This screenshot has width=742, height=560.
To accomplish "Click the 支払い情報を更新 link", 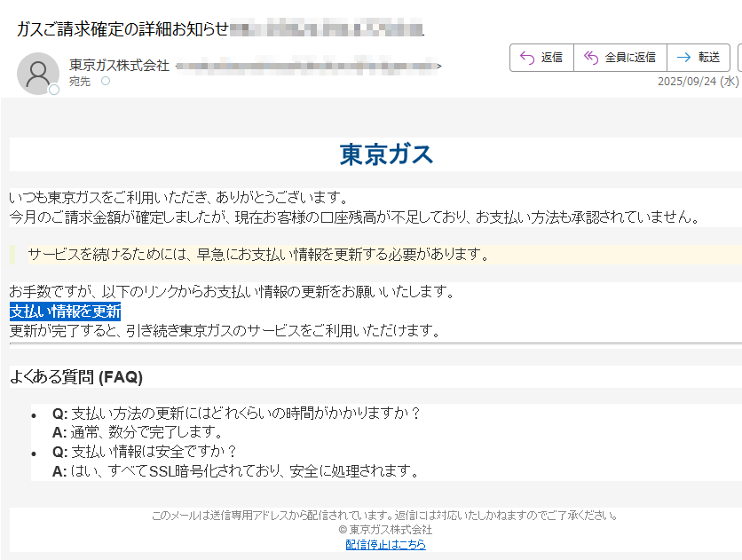I will tap(65, 312).
